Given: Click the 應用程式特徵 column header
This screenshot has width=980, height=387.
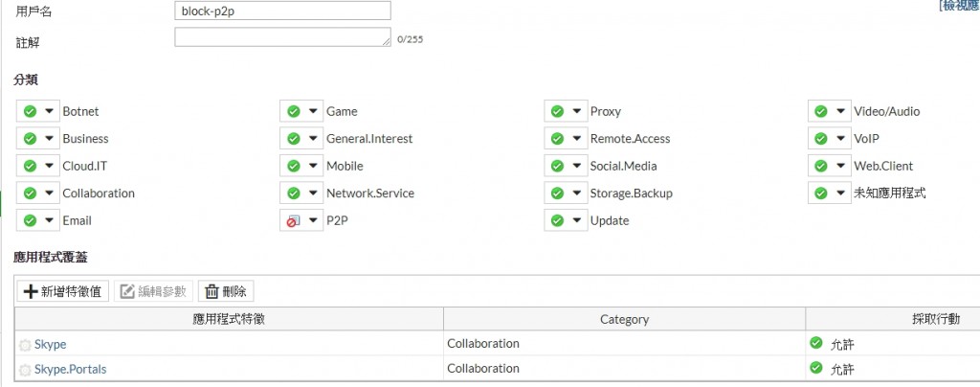Looking at the screenshot, I should tap(229, 319).
